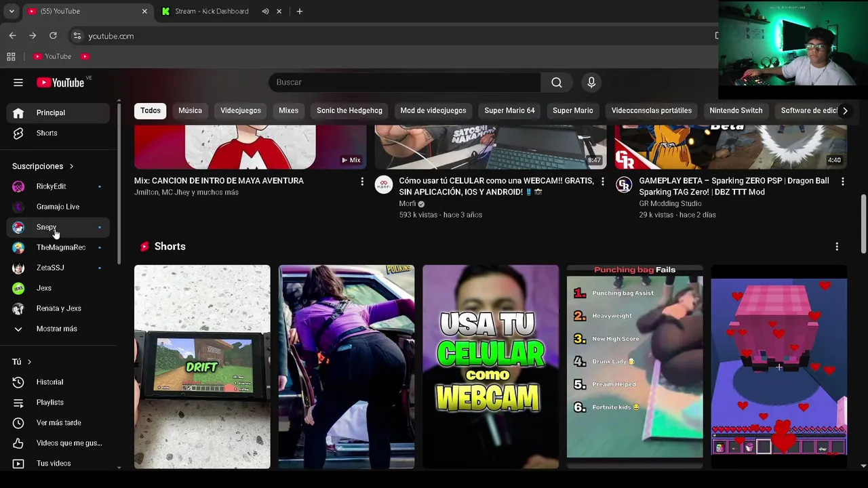This screenshot has height=488, width=868.
Task: Go to Principal home in sidebar
Action: (58, 113)
